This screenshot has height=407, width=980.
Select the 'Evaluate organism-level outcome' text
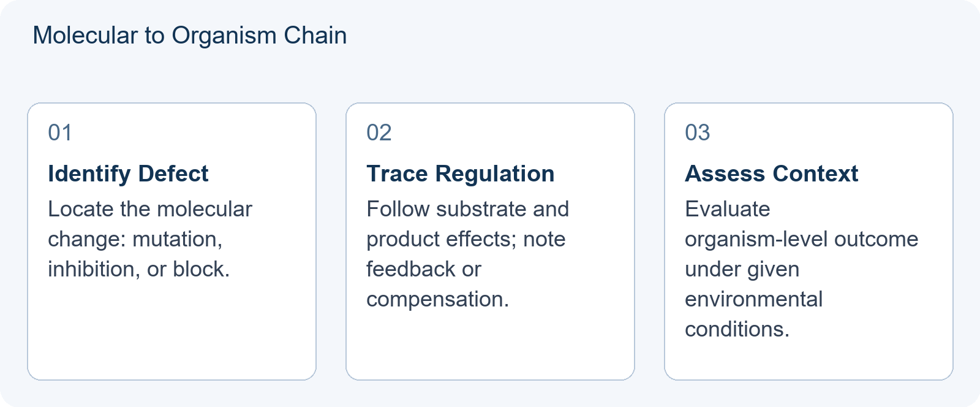(802, 224)
